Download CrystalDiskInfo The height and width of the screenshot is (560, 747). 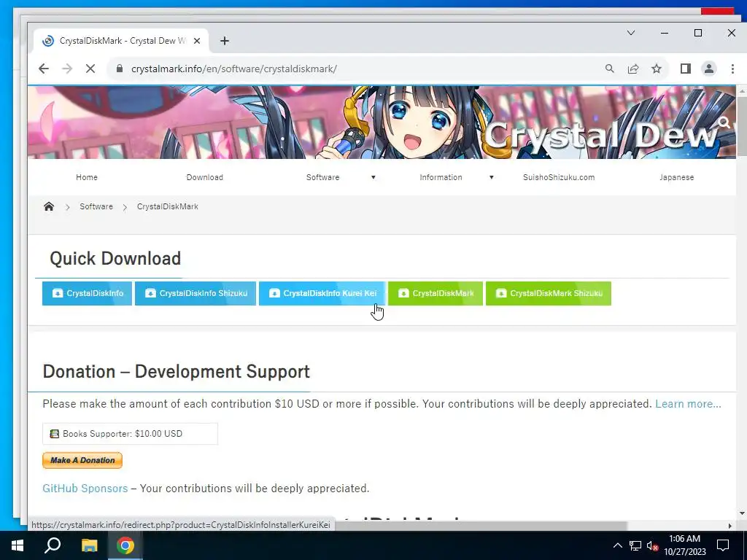(88, 293)
